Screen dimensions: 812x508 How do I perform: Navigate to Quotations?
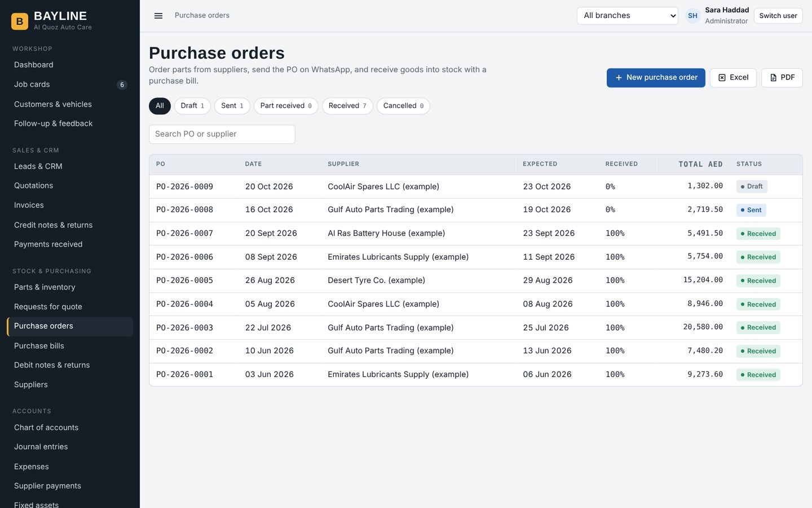[x=70, y=186]
